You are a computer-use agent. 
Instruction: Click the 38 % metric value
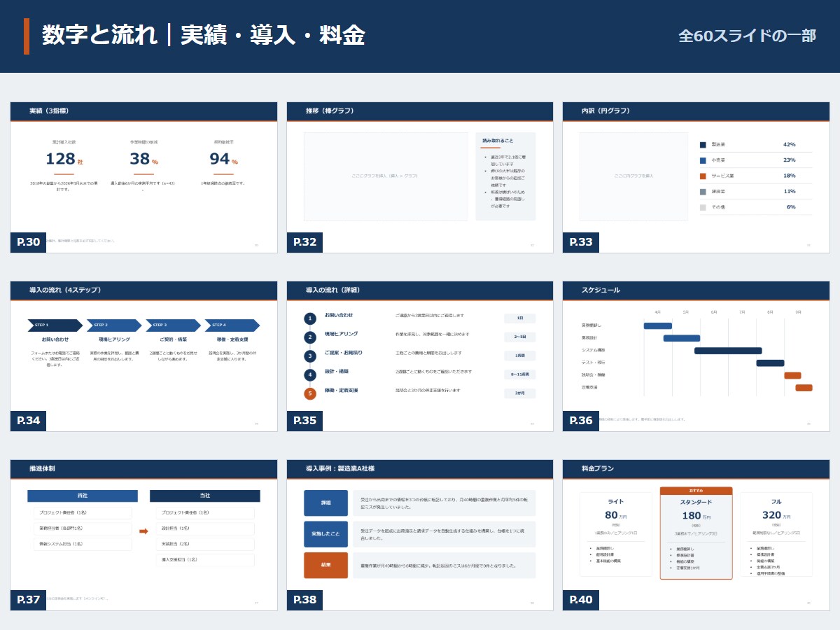click(143, 160)
